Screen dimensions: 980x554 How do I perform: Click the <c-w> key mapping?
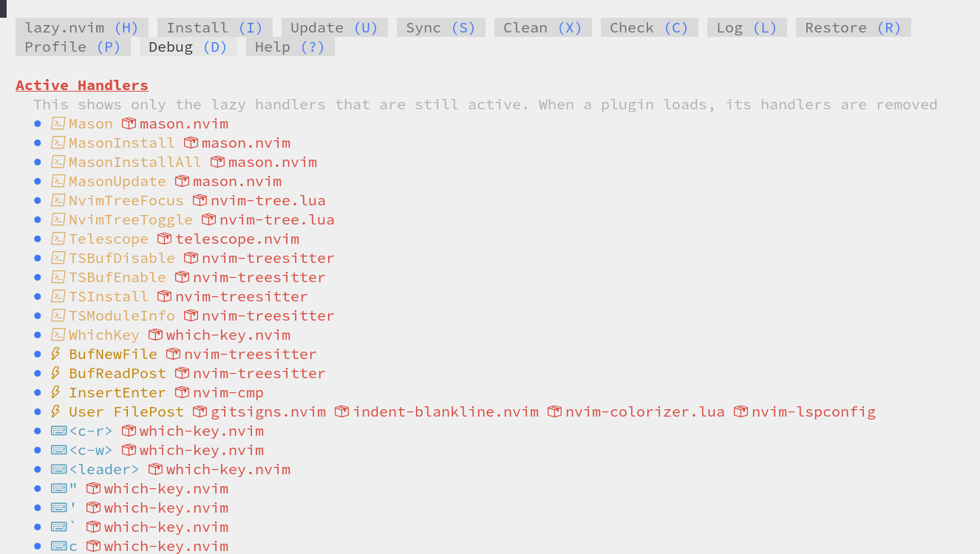(x=91, y=450)
